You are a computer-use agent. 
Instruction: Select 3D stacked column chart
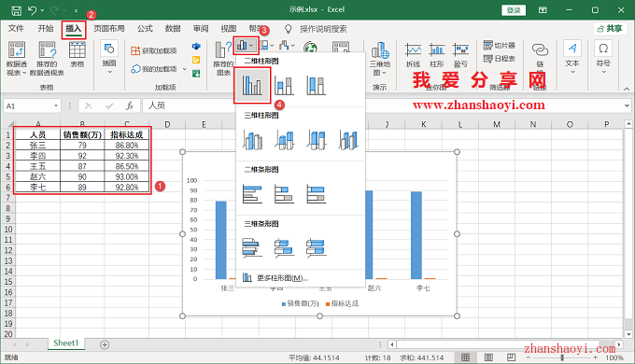[x=284, y=140]
